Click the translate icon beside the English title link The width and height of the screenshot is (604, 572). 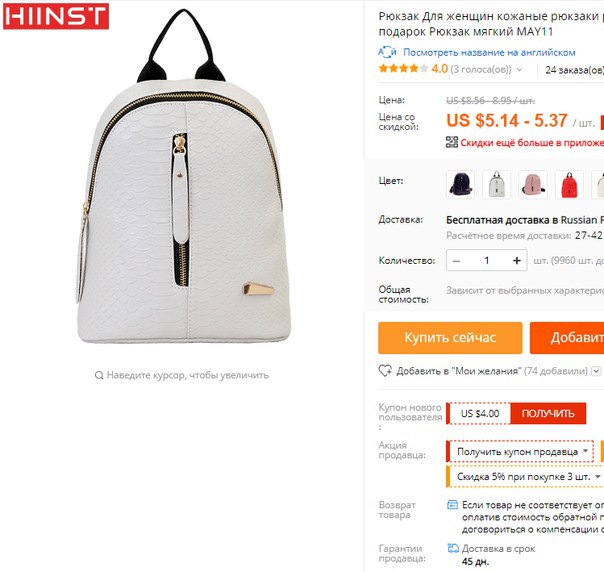point(387,52)
